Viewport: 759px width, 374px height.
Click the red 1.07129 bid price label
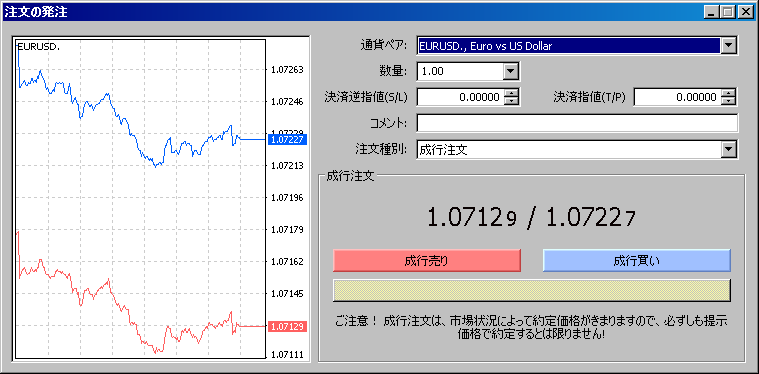[288, 327]
